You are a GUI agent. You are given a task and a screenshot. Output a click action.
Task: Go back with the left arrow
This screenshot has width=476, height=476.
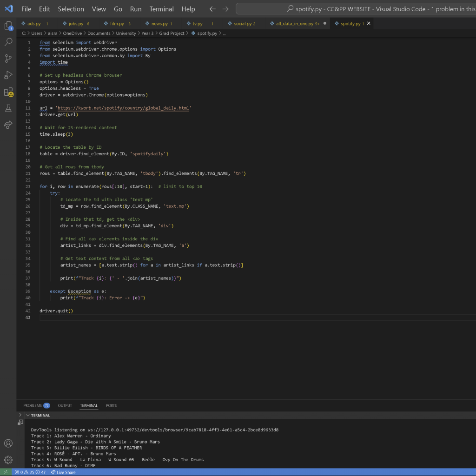point(212,9)
